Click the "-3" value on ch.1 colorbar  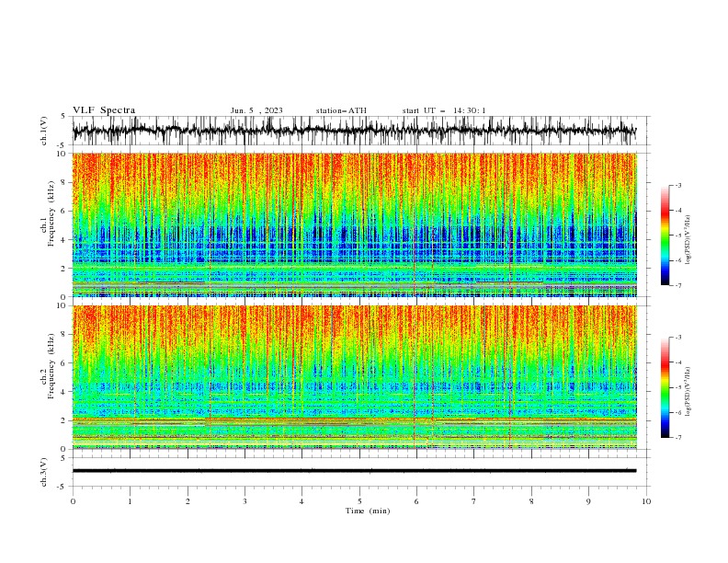tap(678, 185)
